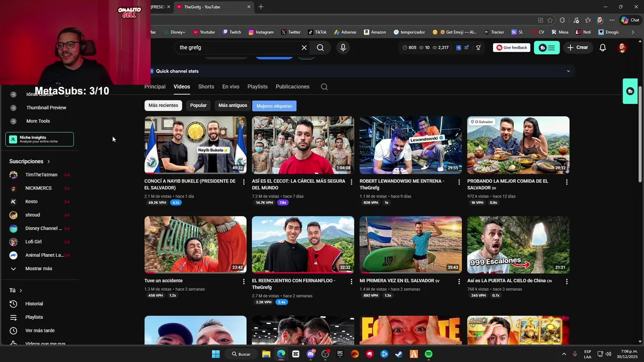Expand Suscripciones section chevron
The width and height of the screenshot is (644, 362).
click(x=49, y=161)
